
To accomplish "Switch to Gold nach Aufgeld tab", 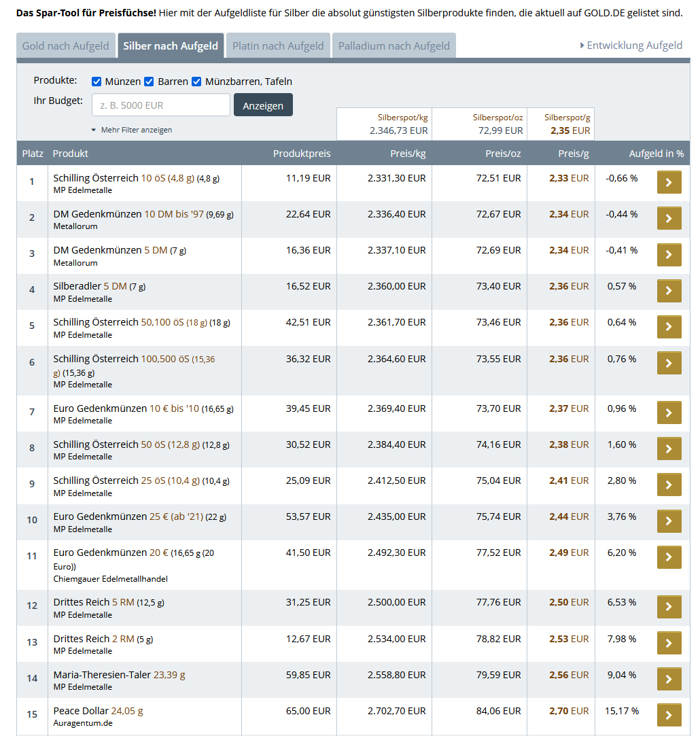I will pyautogui.click(x=66, y=46).
